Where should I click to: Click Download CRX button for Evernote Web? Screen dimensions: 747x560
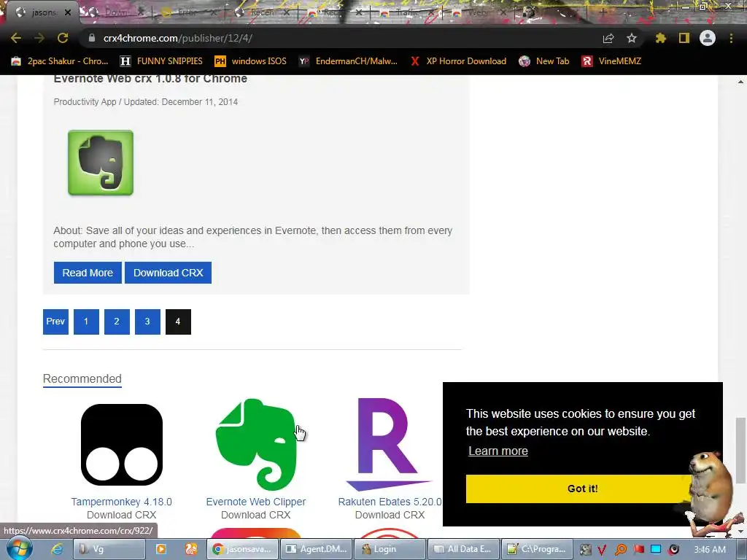coord(169,273)
